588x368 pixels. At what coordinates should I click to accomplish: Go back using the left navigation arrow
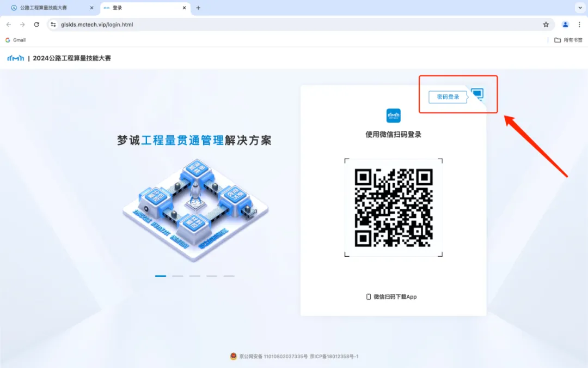click(x=8, y=25)
